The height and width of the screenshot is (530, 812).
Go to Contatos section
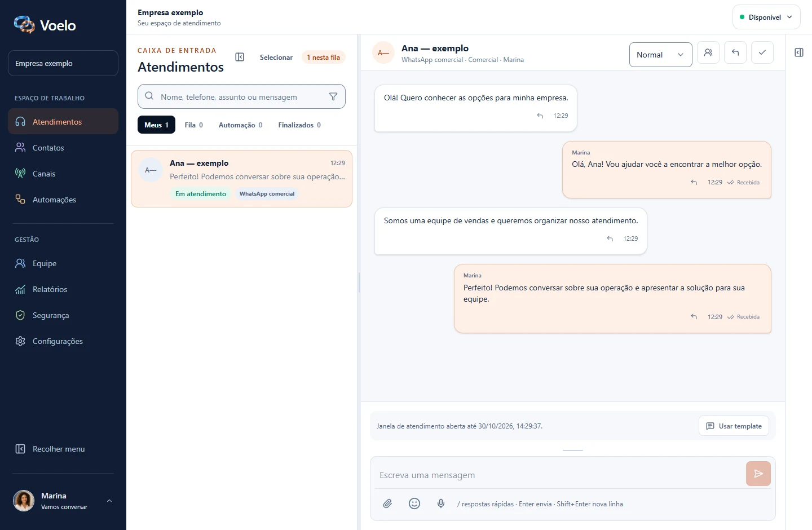click(63, 148)
